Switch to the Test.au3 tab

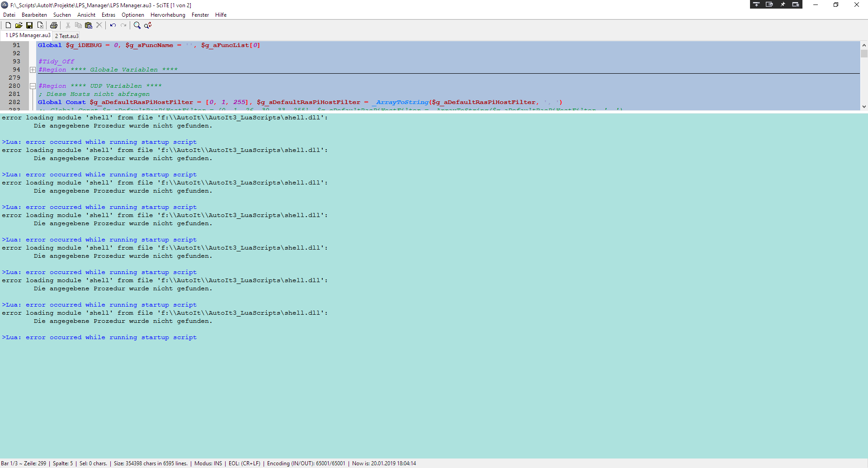coord(67,36)
